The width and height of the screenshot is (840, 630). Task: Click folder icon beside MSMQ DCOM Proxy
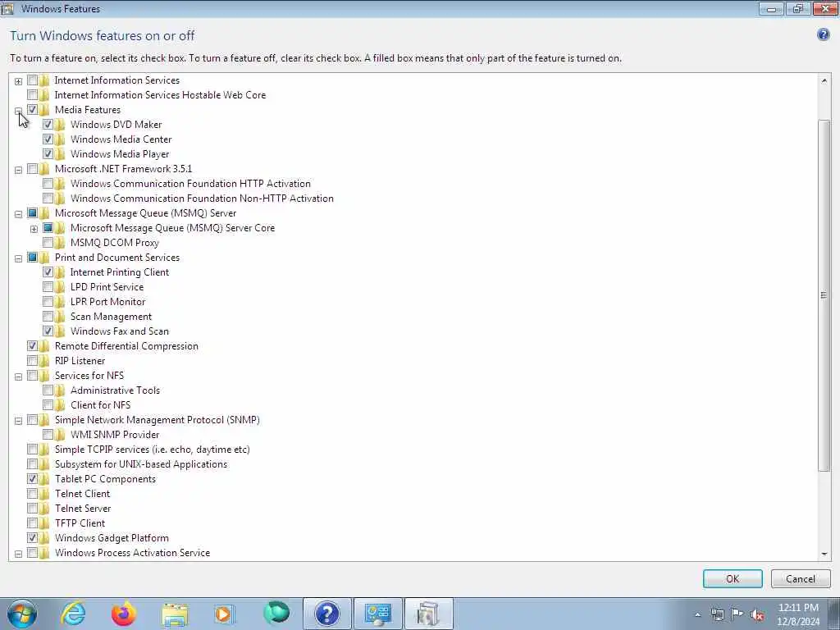(60, 243)
